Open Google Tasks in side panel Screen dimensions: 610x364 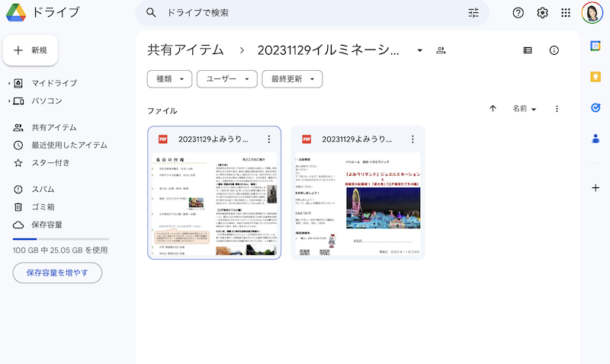coord(596,107)
